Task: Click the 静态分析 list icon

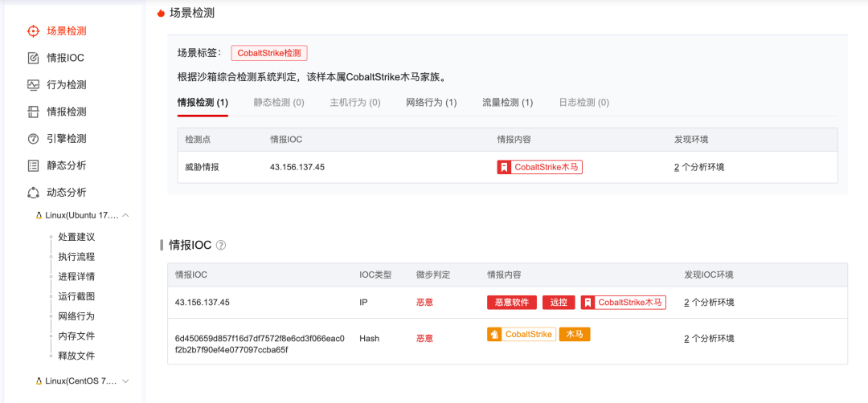Action: (33, 166)
